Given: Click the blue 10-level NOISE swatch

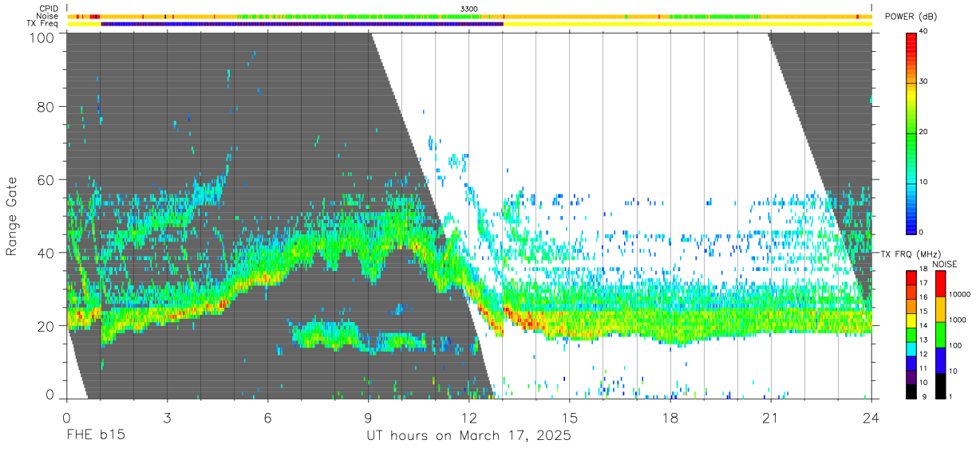Looking at the screenshot, I should coord(941,360).
